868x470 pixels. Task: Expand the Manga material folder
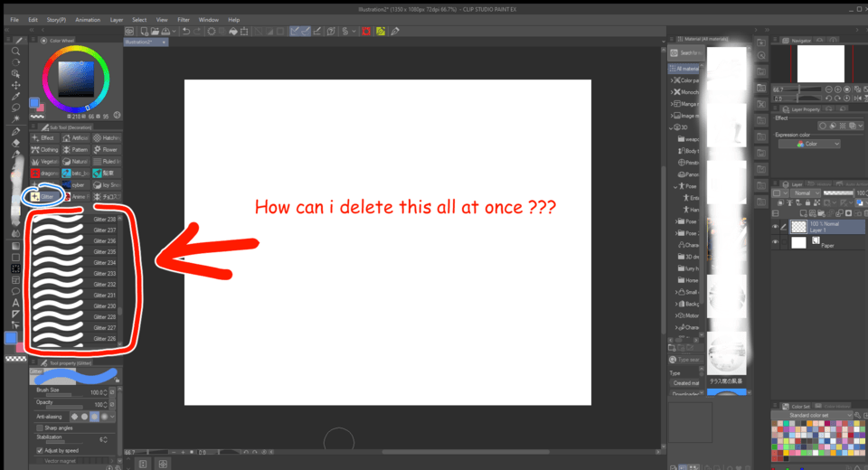[672, 104]
